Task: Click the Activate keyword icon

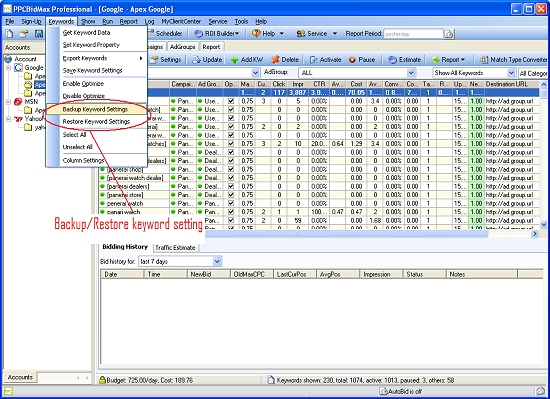Action: 313,60
